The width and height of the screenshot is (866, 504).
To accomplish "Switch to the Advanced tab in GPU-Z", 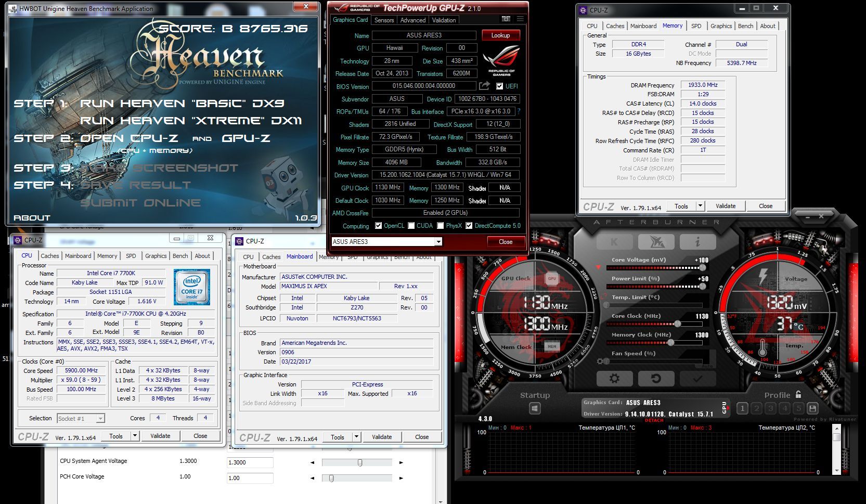I will click(x=413, y=20).
